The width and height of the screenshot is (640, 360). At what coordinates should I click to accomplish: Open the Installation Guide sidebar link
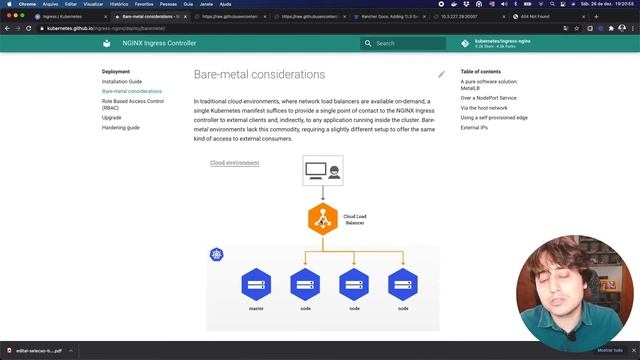[x=122, y=82]
